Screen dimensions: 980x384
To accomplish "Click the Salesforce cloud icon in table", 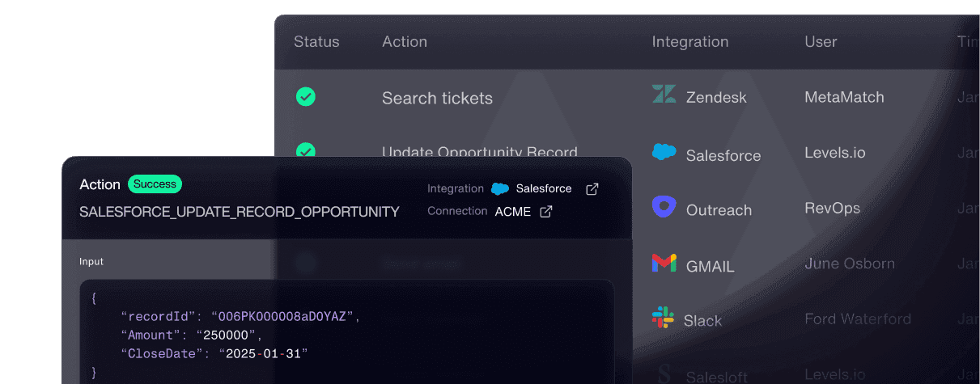I will 664,152.
